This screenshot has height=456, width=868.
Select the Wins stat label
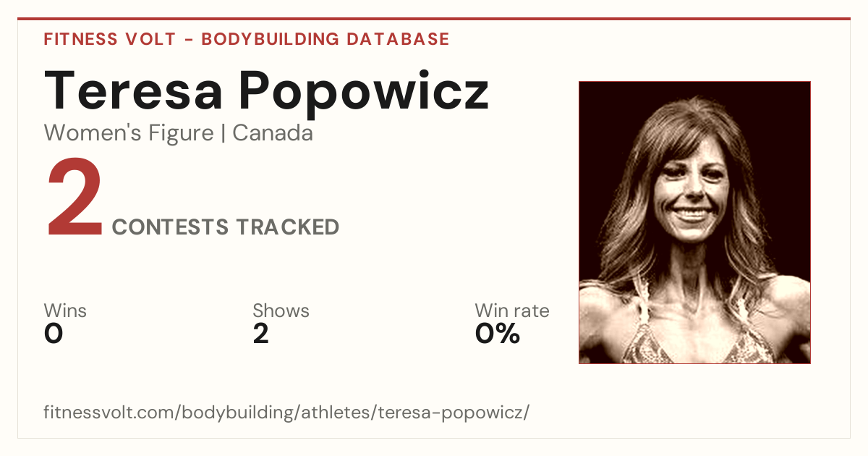(x=65, y=311)
